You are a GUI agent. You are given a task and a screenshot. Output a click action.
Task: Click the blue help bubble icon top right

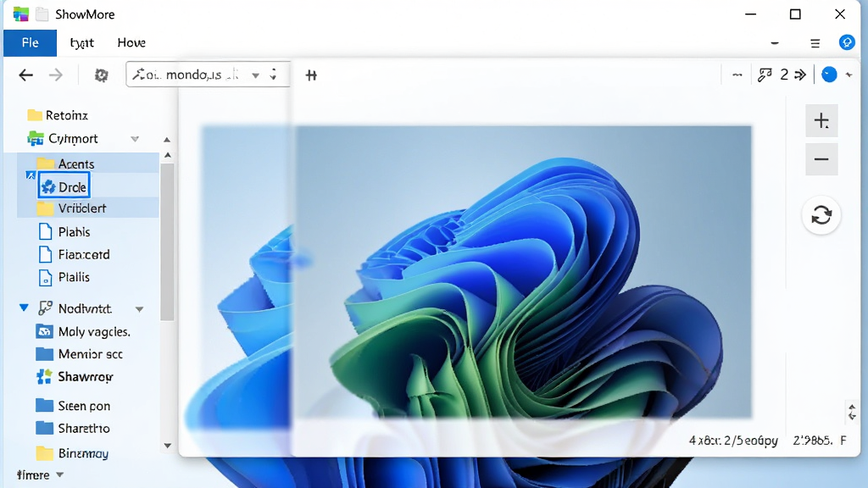[847, 42]
